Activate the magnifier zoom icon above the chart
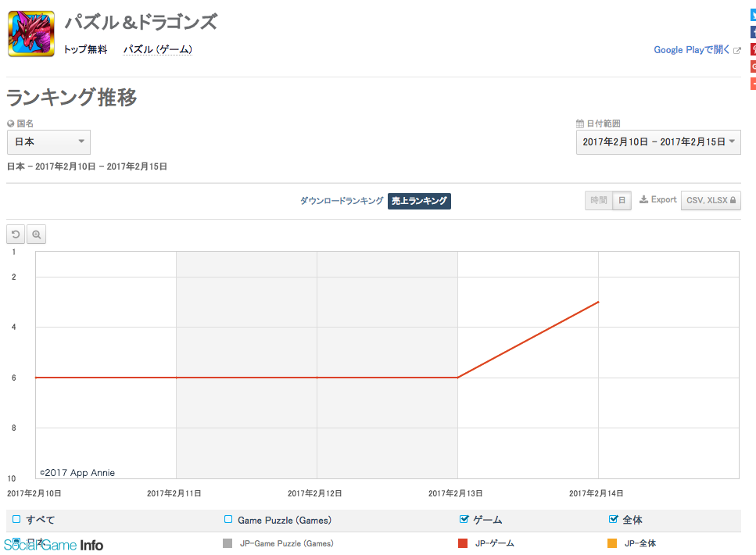This screenshot has height=555, width=756. tap(36, 235)
